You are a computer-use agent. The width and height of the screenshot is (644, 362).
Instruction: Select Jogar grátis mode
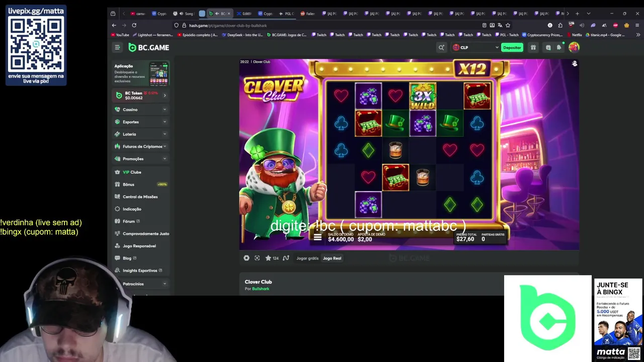coord(307,258)
